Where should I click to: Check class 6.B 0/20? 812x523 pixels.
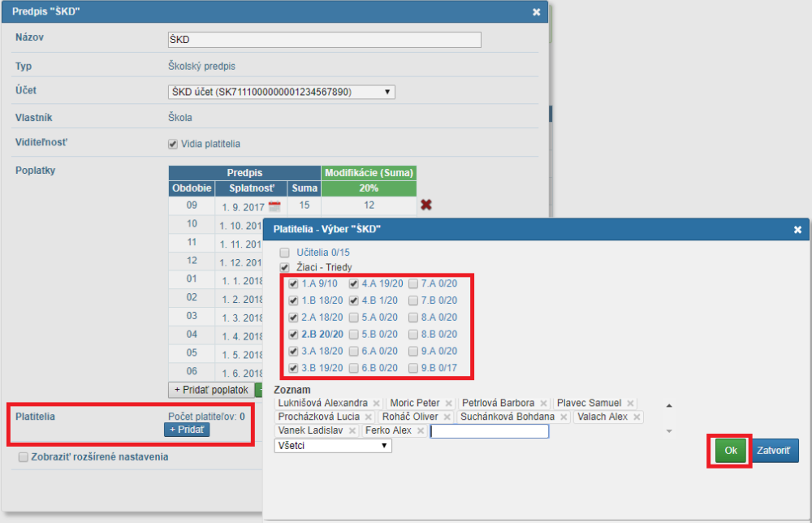pyautogui.click(x=354, y=368)
